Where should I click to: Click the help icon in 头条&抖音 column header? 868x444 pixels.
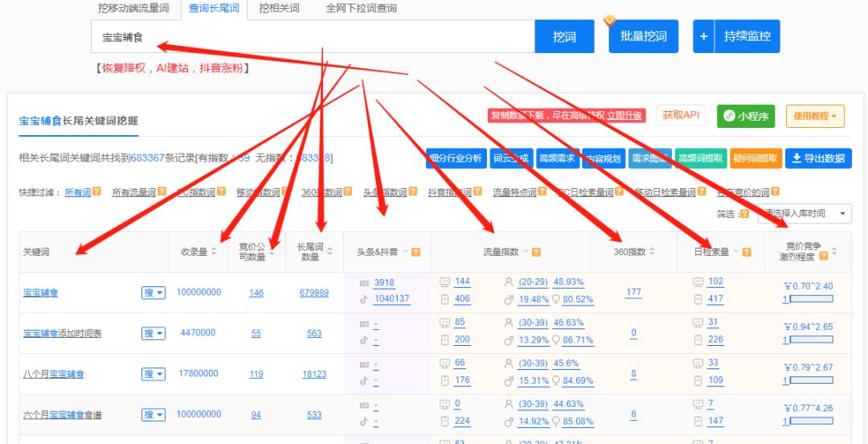(x=416, y=253)
